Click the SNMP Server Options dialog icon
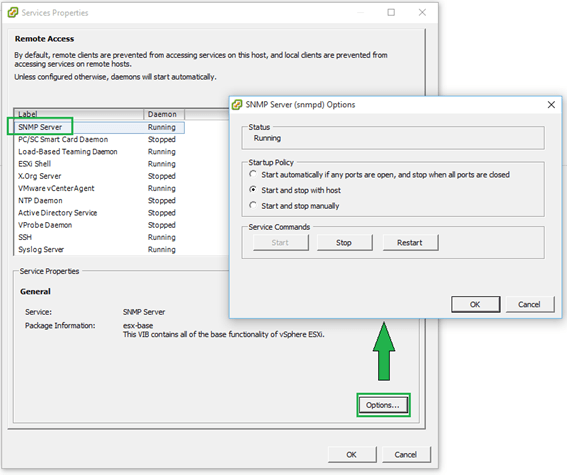Screen dimensions: 567x475 click(x=237, y=105)
